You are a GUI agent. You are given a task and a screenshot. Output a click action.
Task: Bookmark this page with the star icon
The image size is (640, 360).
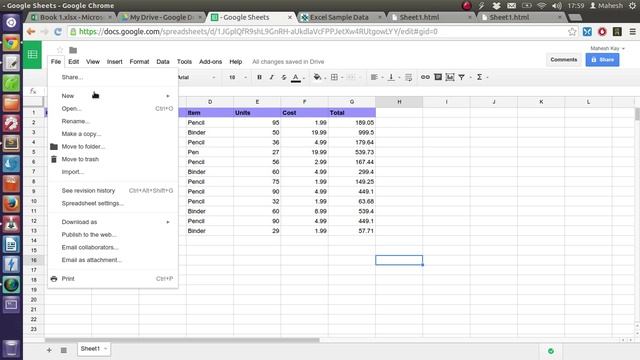pyautogui.click(x=572, y=31)
